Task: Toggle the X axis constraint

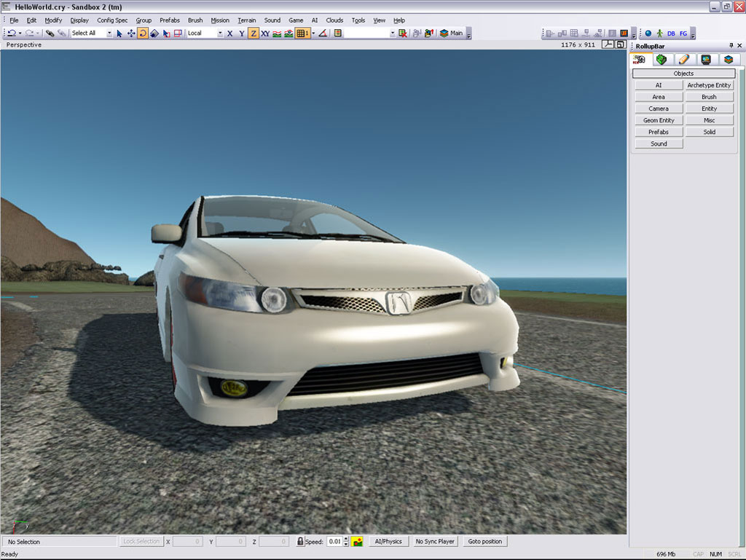Action: 230,33
